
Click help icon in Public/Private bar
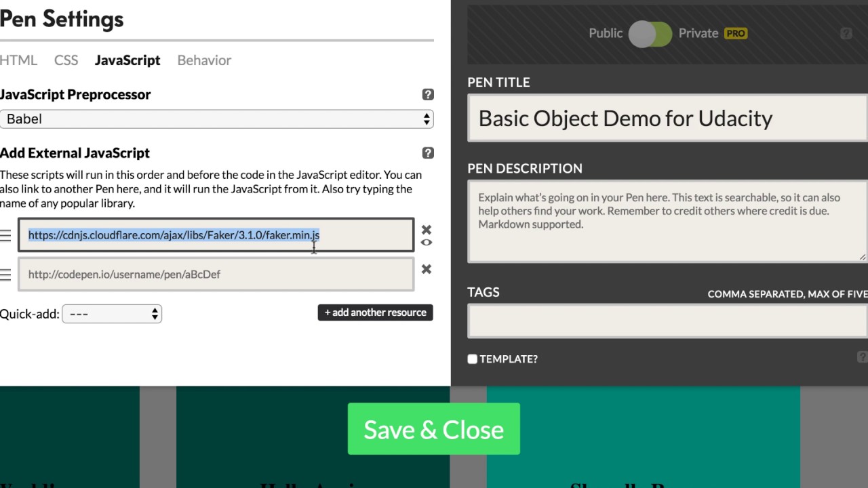point(846,33)
